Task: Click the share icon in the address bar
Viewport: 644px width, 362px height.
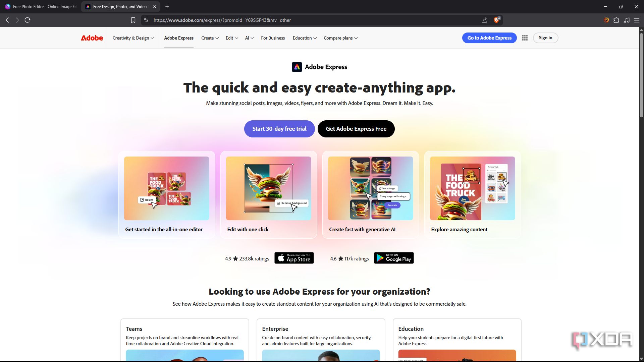Action: (x=484, y=20)
